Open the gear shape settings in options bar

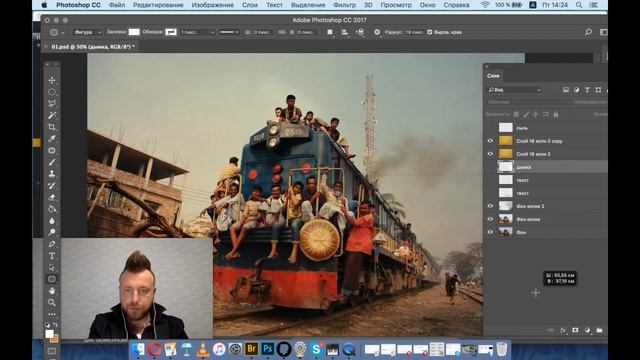click(x=377, y=32)
